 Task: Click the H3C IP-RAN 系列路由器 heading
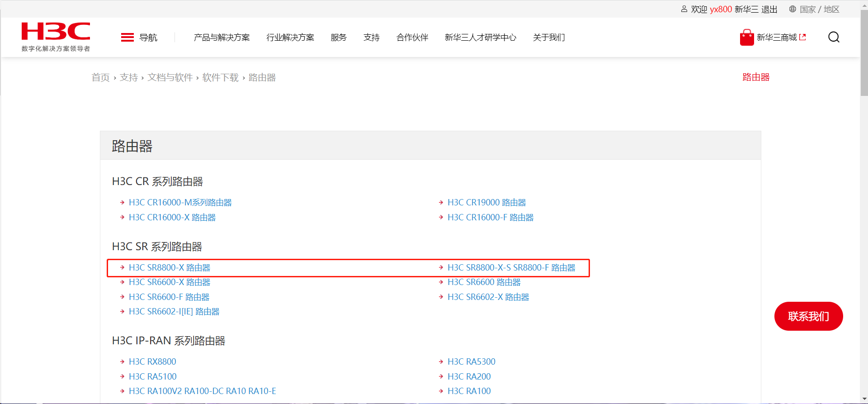(x=169, y=341)
